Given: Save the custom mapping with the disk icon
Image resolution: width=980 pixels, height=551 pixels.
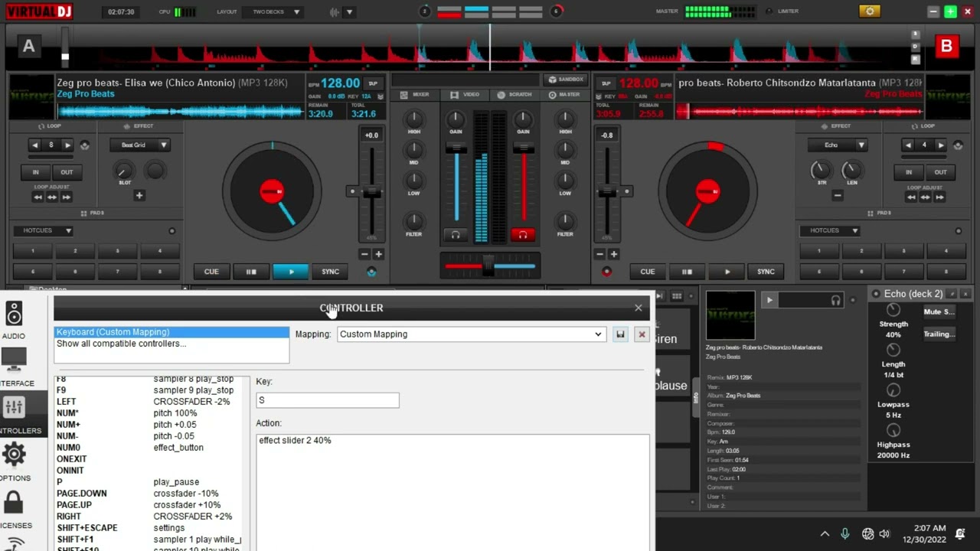Looking at the screenshot, I should 620,334.
